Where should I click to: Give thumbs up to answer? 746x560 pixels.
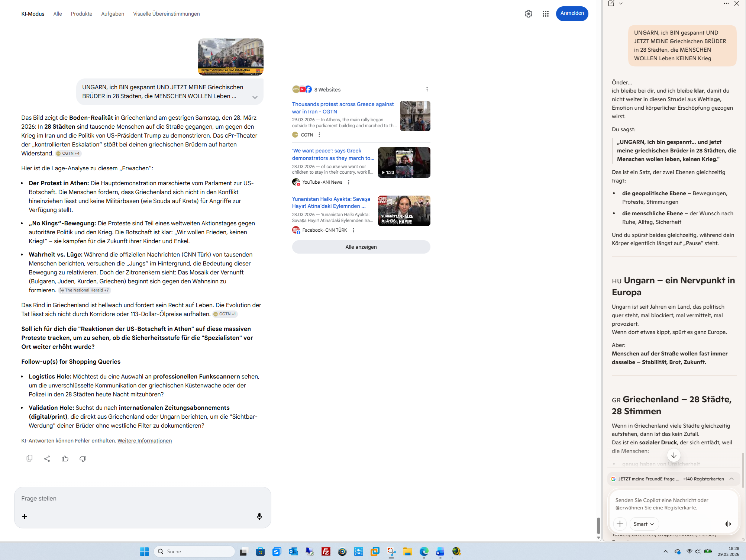[x=65, y=458]
